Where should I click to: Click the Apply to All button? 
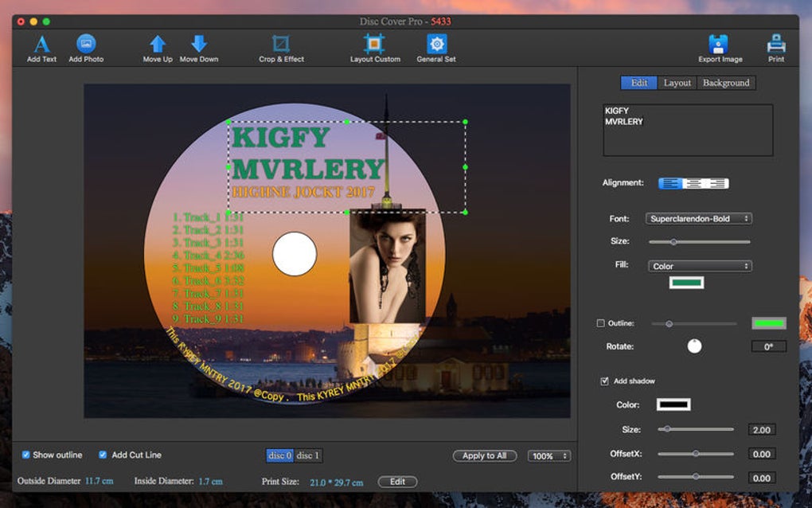pos(484,455)
